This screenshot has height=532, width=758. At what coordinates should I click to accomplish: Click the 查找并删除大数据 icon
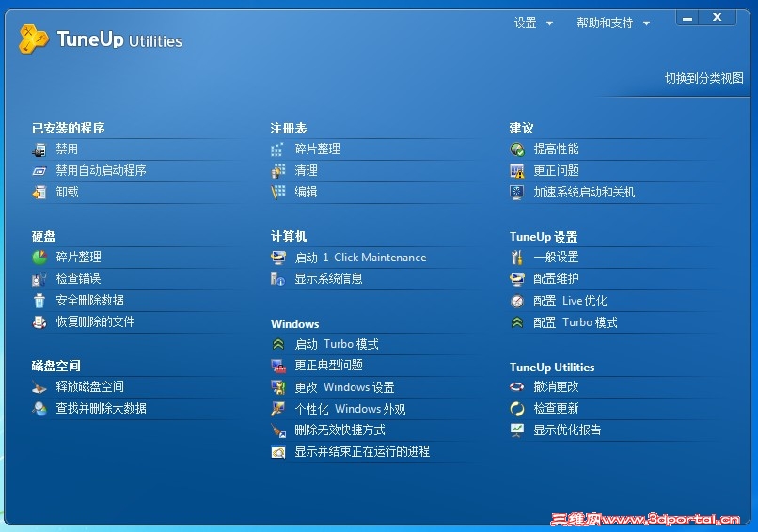(39, 409)
